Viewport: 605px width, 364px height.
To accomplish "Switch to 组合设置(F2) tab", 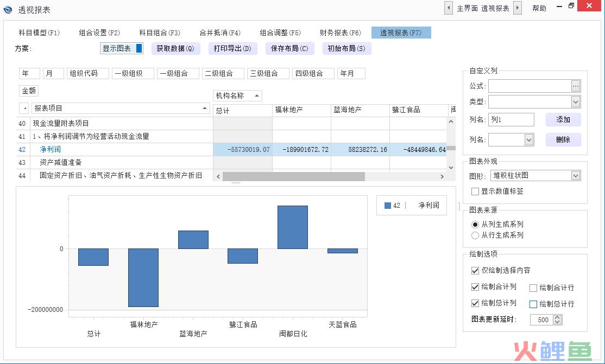I will [99, 33].
